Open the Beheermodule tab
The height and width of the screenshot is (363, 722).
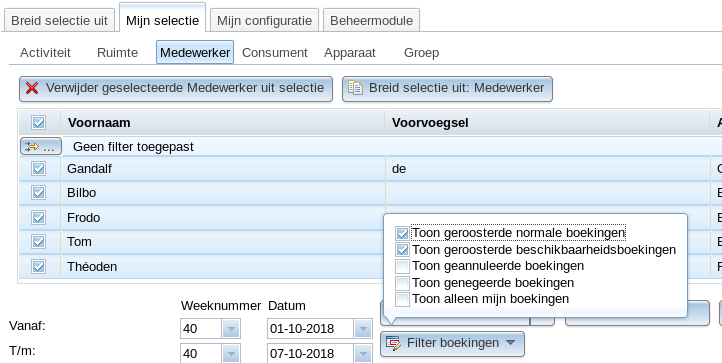pyautogui.click(x=371, y=21)
